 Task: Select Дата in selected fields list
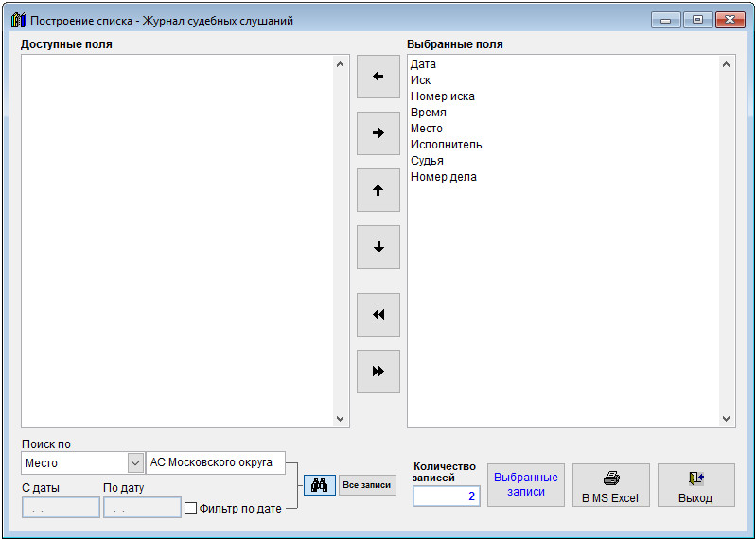click(423, 64)
